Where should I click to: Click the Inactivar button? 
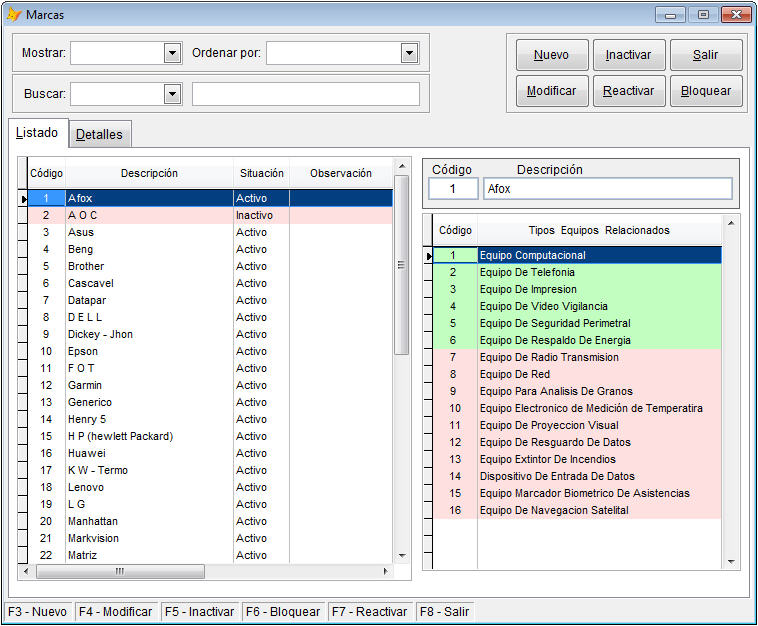[x=629, y=55]
